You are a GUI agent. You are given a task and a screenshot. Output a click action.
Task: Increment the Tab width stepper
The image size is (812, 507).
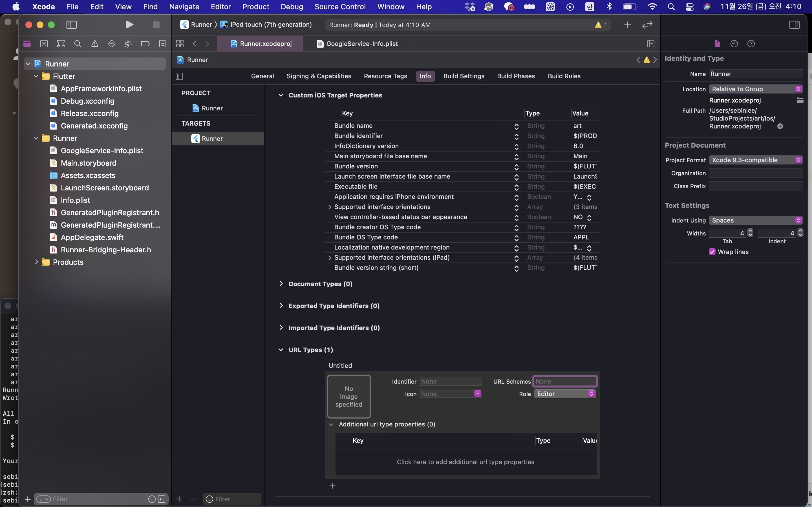[750, 231]
